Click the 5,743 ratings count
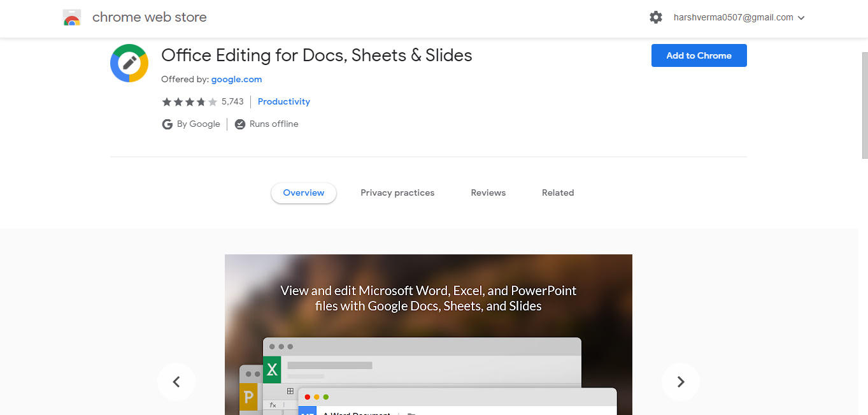868x415 pixels. tap(232, 102)
